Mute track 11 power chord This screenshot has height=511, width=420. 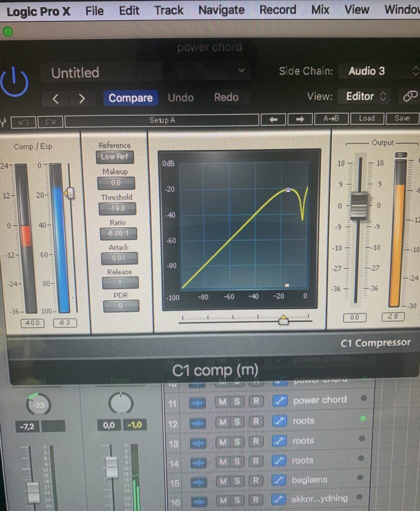pyautogui.click(x=223, y=402)
